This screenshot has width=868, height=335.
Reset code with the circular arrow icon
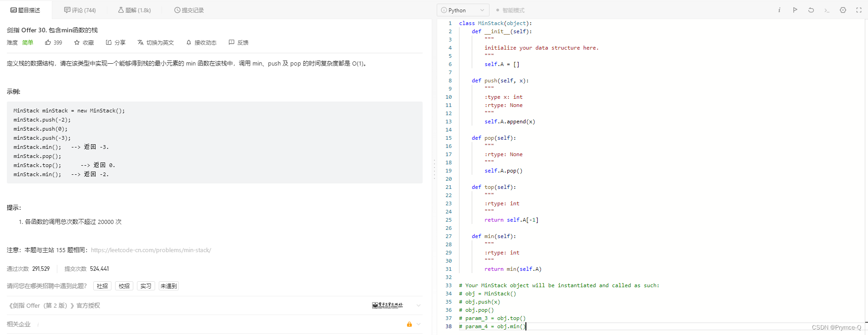811,10
